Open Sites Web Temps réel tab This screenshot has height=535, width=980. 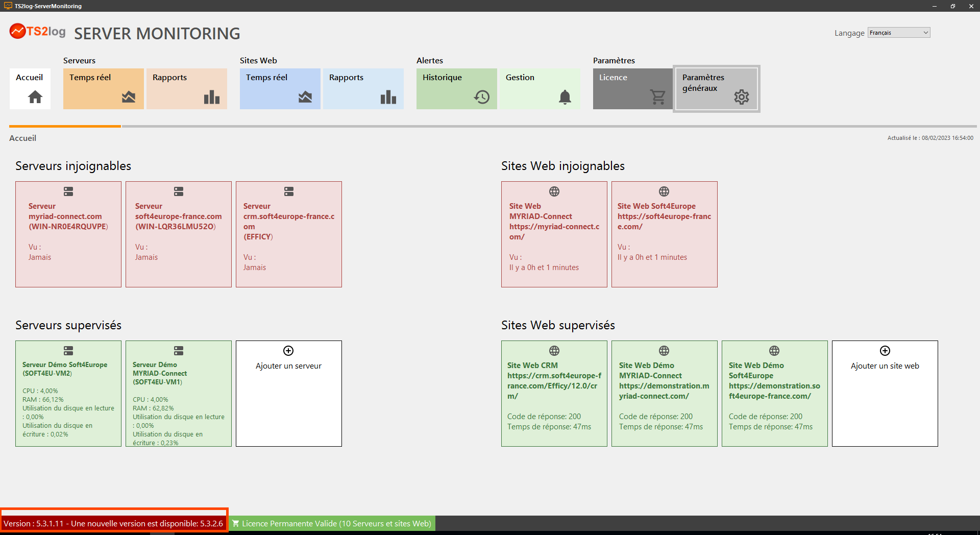280,89
